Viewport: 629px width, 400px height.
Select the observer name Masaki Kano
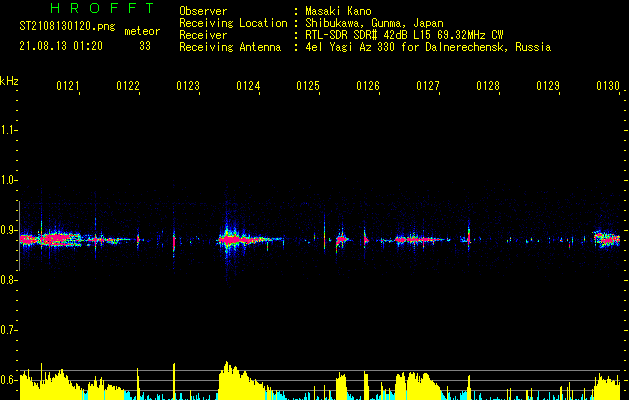(341, 11)
